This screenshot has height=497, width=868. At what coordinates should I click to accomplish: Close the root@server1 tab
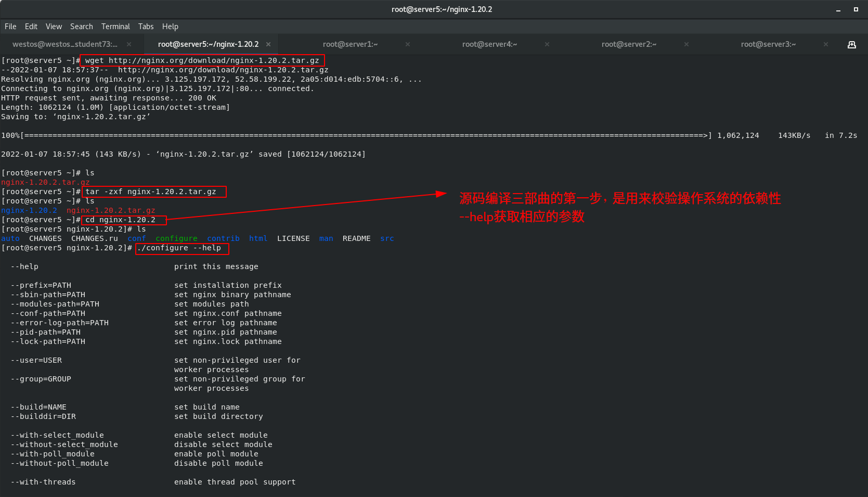pos(408,44)
